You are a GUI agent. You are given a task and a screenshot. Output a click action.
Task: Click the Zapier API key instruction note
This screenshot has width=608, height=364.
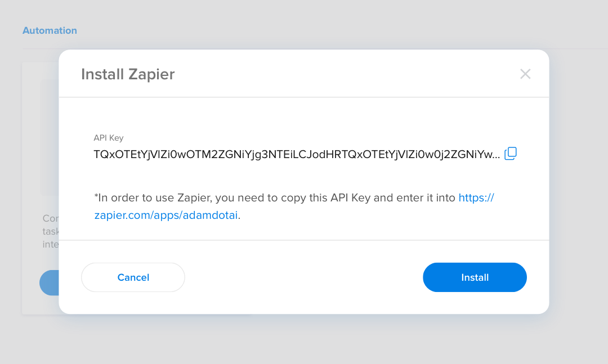point(294,206)
